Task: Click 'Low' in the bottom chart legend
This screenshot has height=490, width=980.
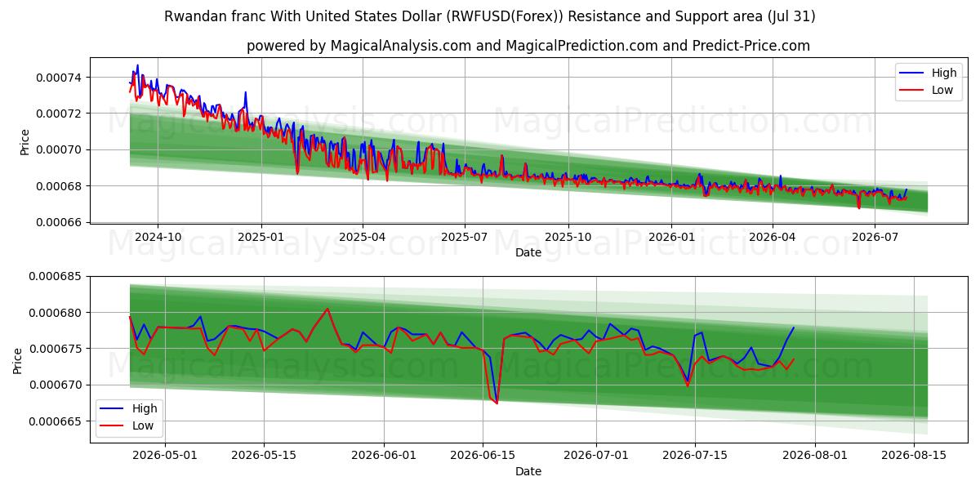Action: click(x=144, y=425)
